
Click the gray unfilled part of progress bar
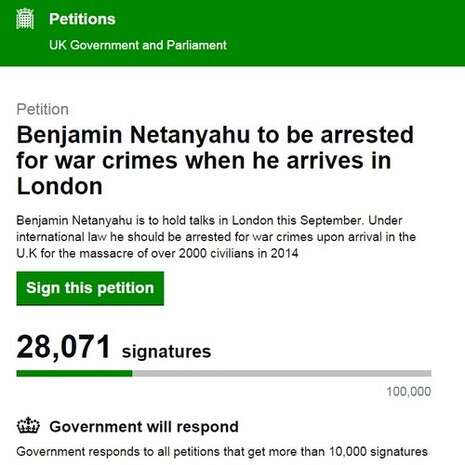(x=282, y=373)
